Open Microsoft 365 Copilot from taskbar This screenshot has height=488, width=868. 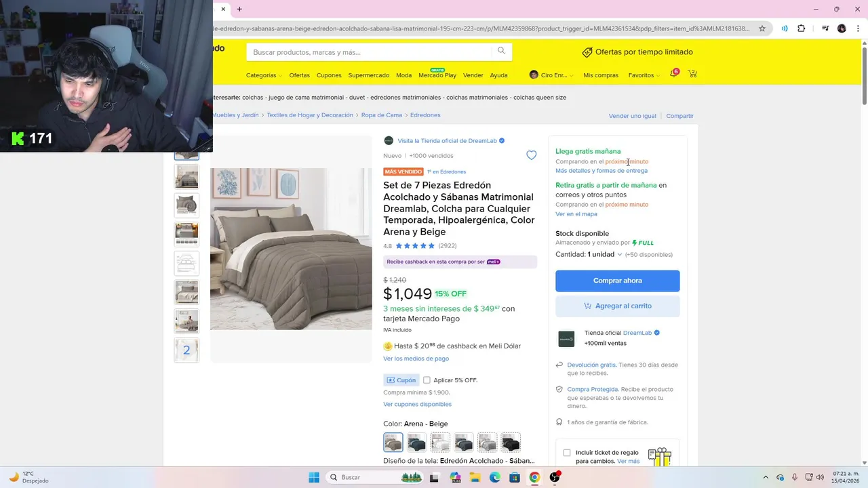[455, 477]
